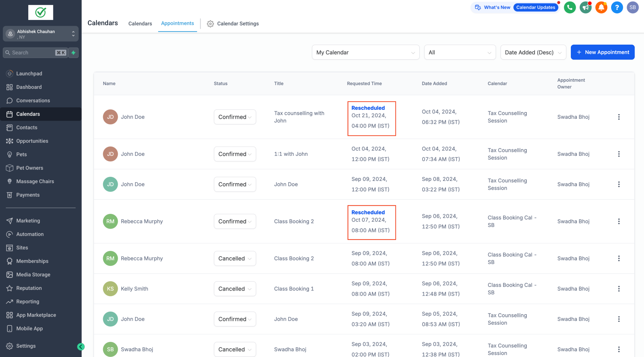
Task: Click the blue help question mark icon
Action: [617, 8]
